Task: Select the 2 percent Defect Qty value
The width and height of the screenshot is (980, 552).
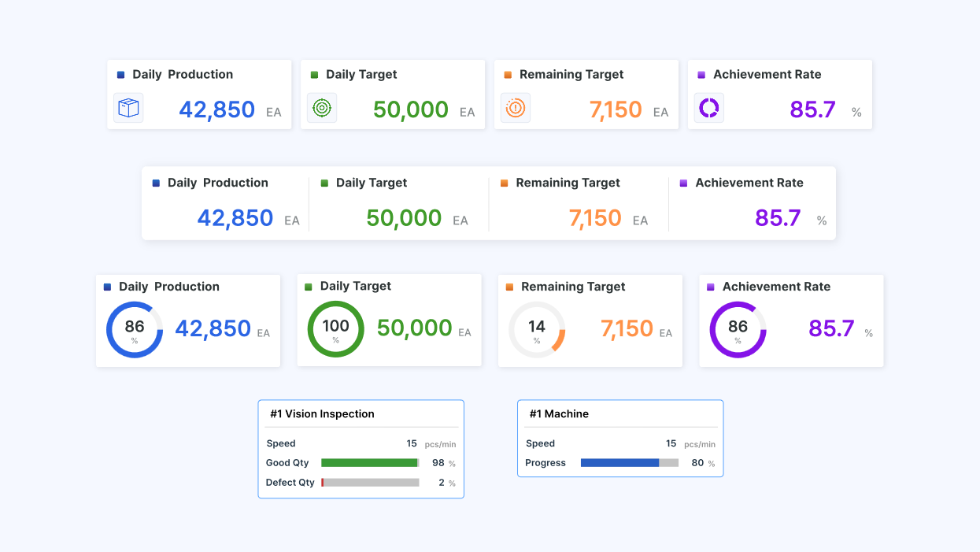Action: click(x=442, y=483)
